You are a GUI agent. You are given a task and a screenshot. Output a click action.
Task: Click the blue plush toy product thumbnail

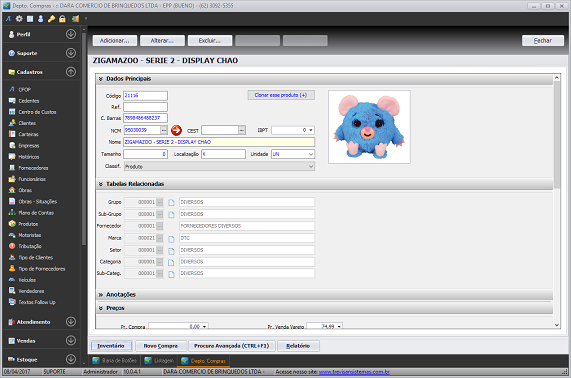[369, 127]
